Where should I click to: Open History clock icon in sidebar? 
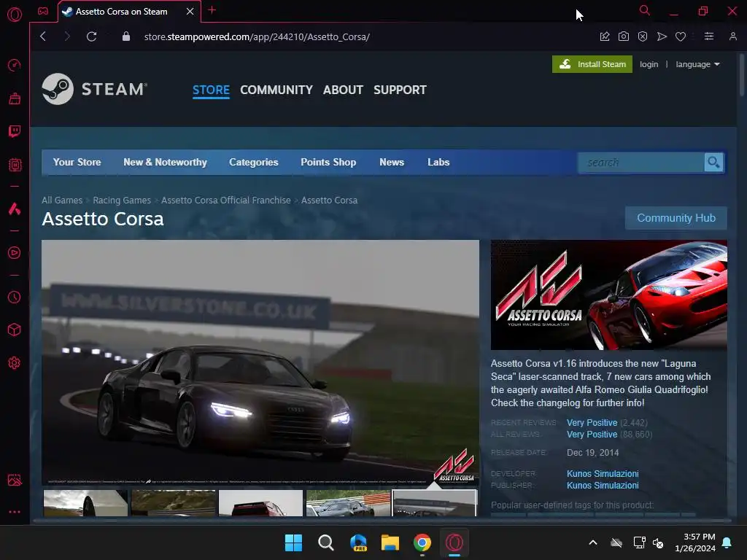[x=15, y=297]
